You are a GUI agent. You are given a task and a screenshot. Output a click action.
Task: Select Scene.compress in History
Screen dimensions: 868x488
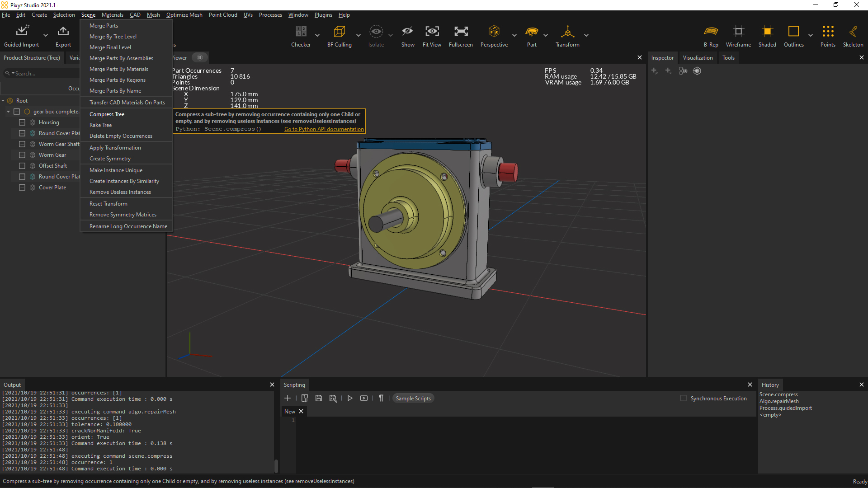(778, 394)
